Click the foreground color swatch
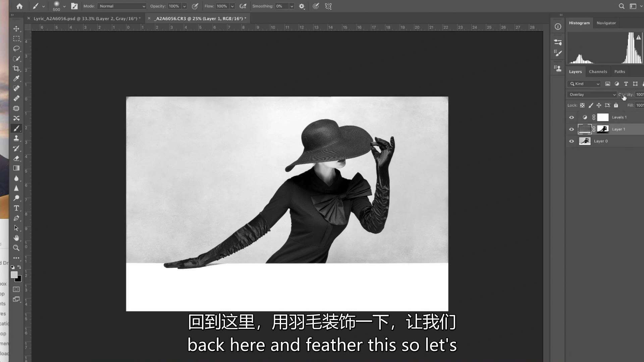Image resolution: width=644 pixels, height=362 pixels. coord(14,275)
